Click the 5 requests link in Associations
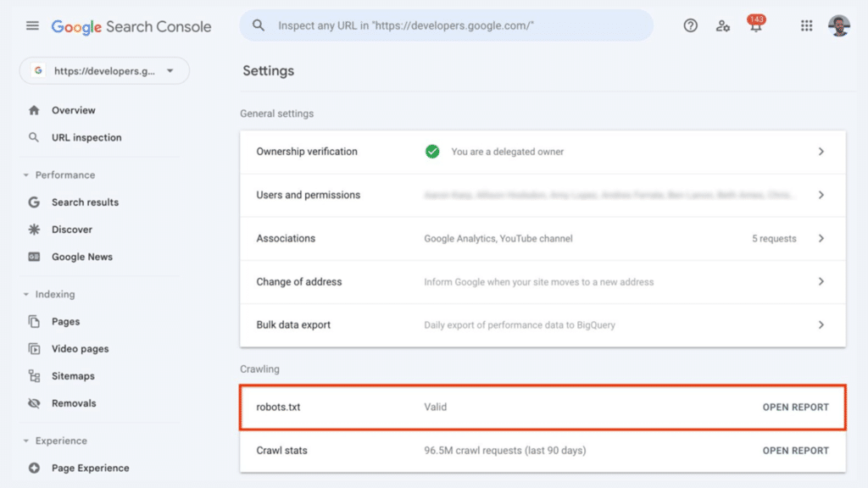The width and height of the screenshot is (868, 488). (x=774, y=238)
